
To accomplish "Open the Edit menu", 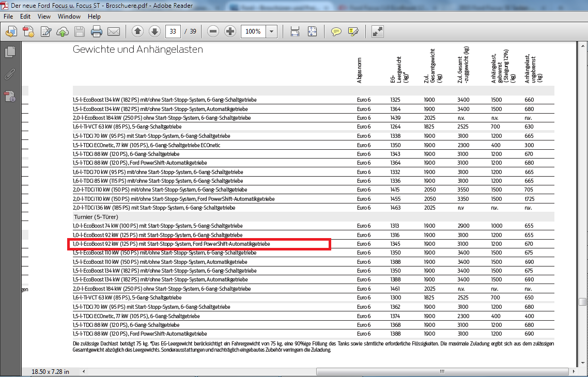I will click(x=25, y=17).
